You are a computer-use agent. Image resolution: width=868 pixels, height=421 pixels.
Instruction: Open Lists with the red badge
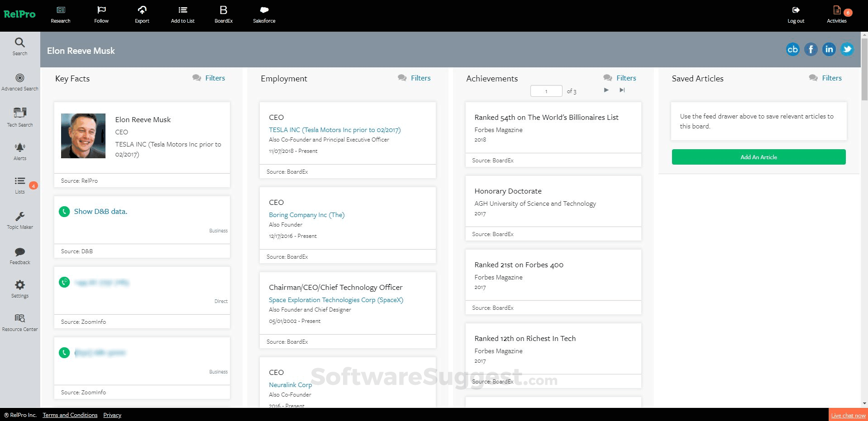pos(20,184)
